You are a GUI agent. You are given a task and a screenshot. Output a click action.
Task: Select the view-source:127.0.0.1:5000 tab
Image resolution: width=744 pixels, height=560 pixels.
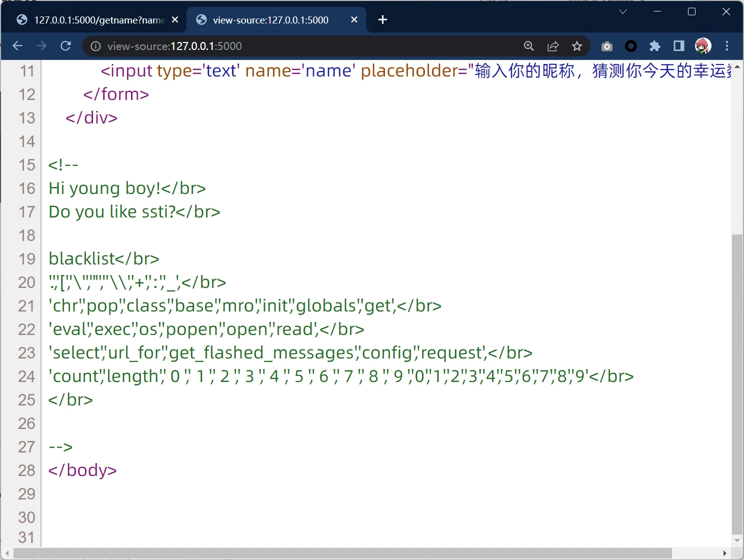(x=270, y=20)
